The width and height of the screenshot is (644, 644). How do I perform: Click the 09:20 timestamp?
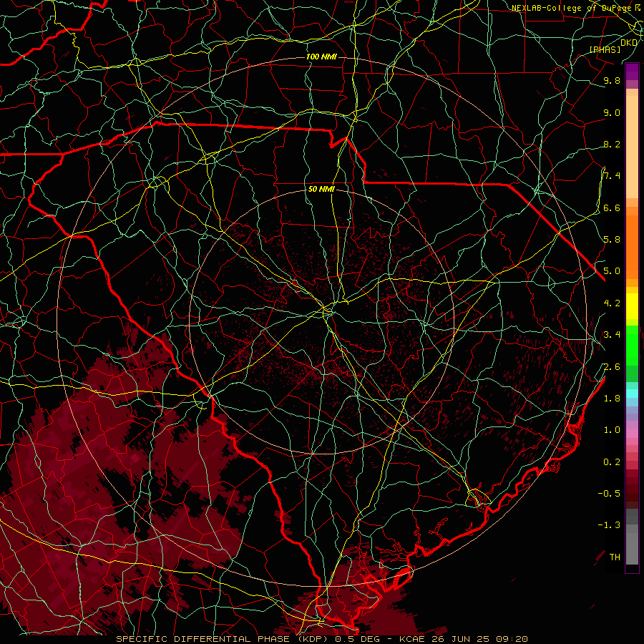click(x=513, y=639)
